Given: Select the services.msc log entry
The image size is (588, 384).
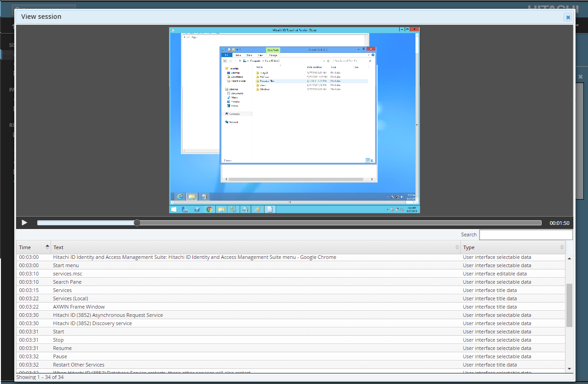Looking at the screenshot, I should coord(68,274).
